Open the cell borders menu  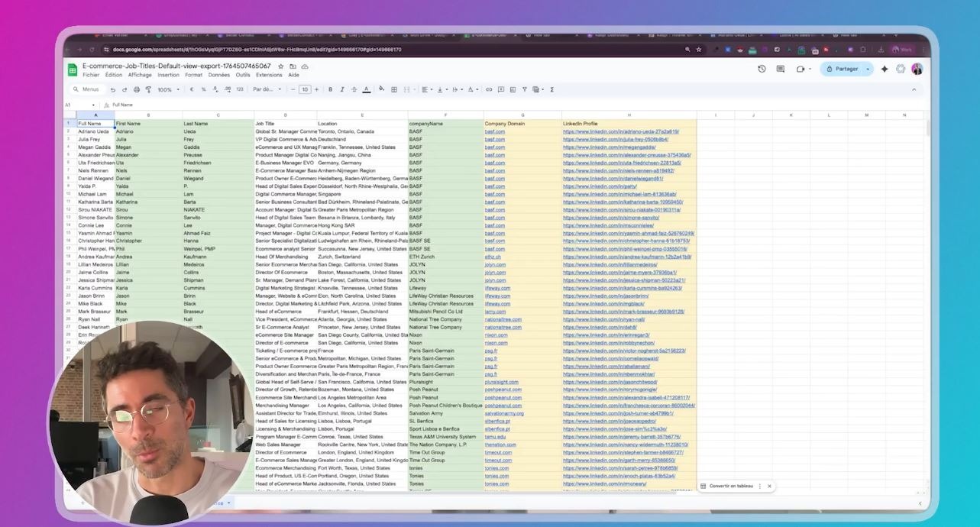point(394,89)
